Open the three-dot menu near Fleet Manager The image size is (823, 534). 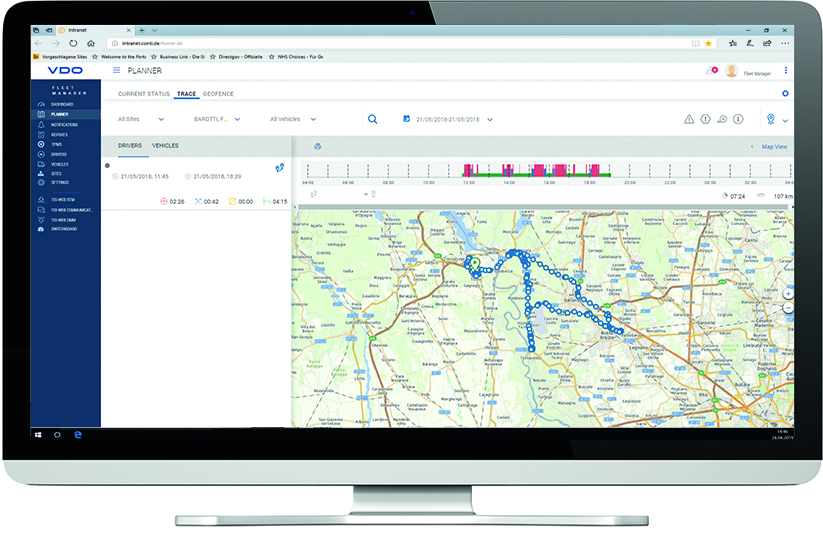click(x=785, y=70)
